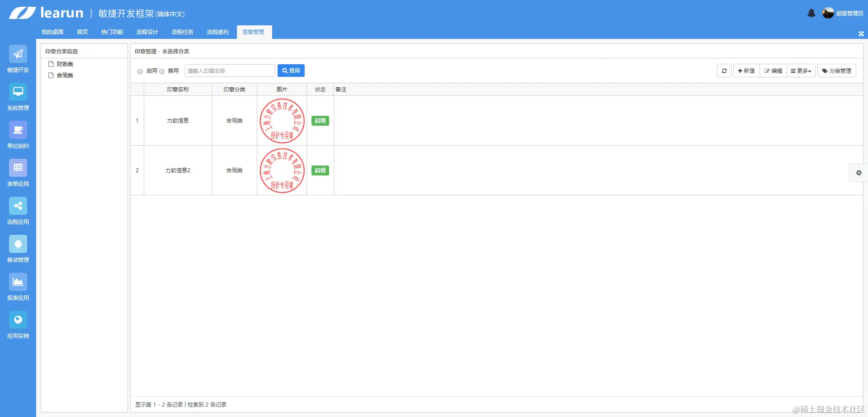Open the 表单应用 table icon

pyautogui.click(x=18, y=168)
